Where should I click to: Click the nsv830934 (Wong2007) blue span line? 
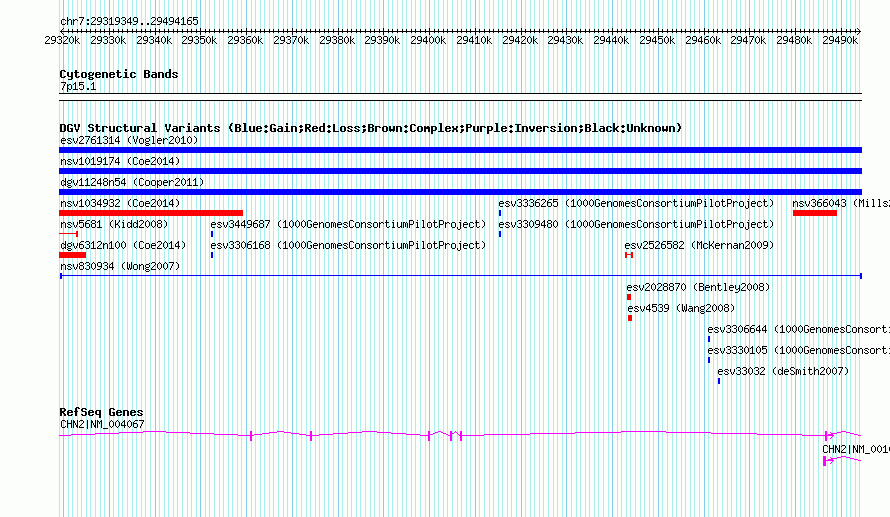[461, 276]
